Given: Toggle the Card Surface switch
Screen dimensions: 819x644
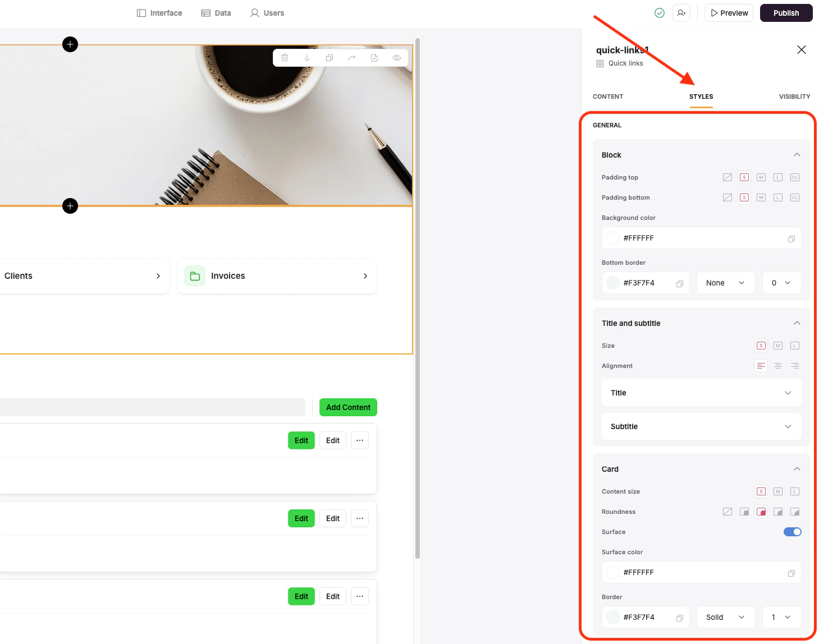Looking at the screenshot, I should pos(793,532).
